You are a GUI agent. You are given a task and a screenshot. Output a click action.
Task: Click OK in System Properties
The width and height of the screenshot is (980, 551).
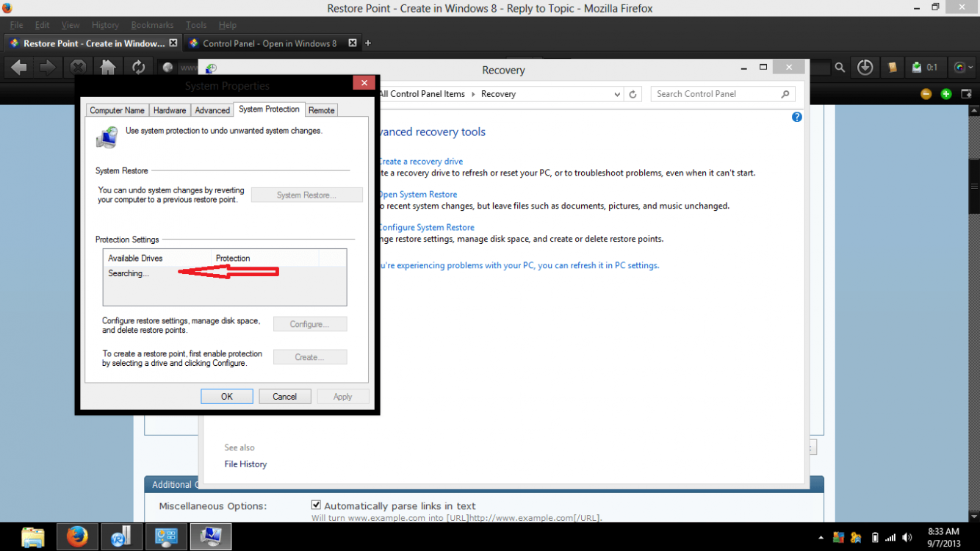coord(227,396)
